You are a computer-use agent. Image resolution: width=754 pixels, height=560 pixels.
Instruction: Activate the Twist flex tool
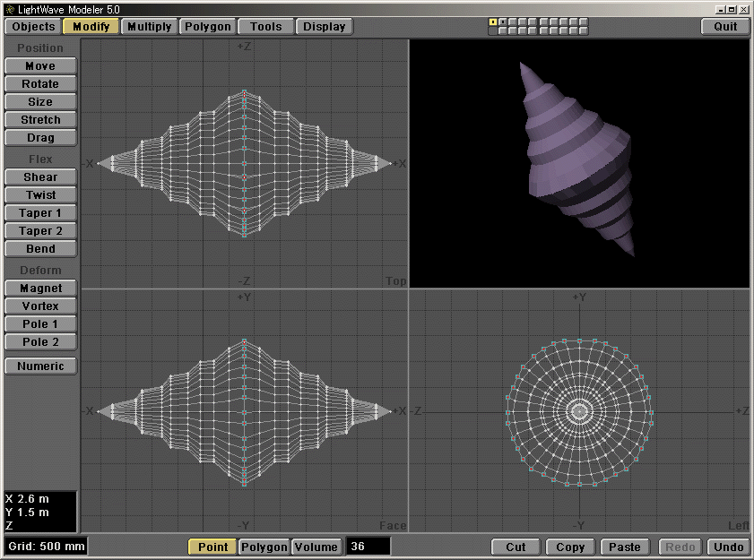coord(39,194)
